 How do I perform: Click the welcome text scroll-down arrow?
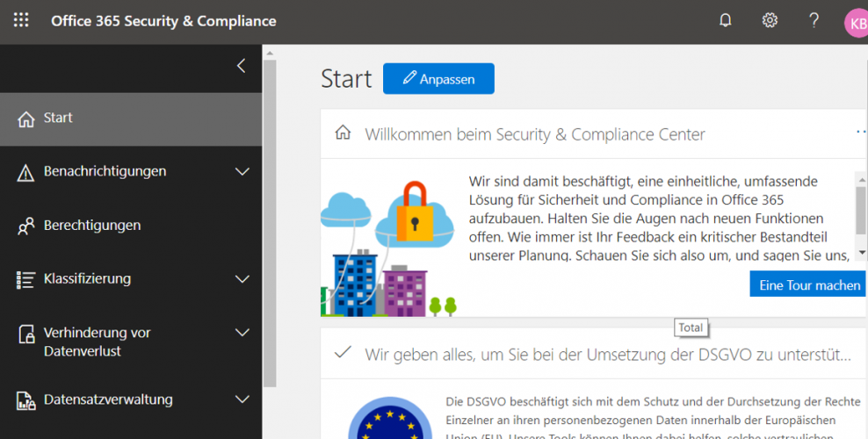click(861, 252)
